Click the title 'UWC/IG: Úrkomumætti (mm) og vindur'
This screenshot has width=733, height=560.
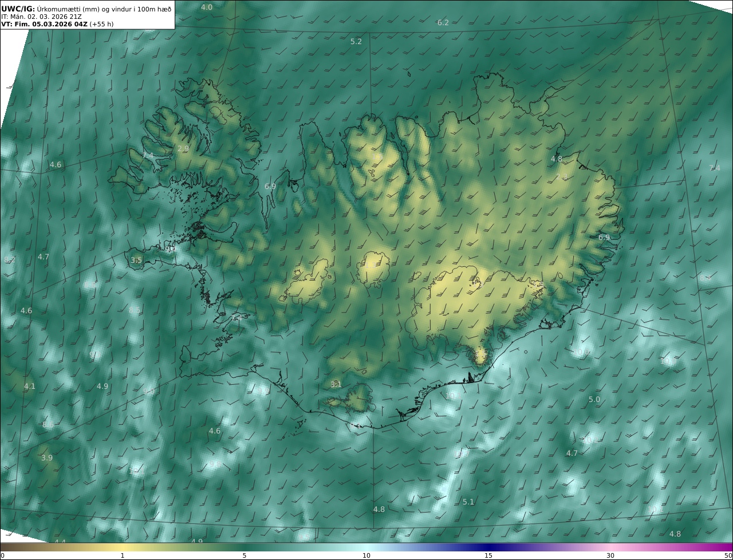[x=86, y=9]
